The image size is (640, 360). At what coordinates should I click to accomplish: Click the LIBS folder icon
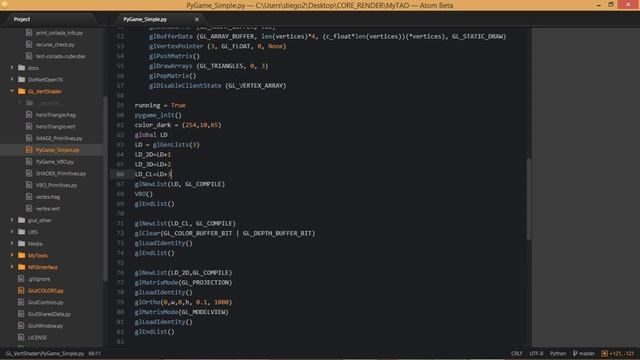pos(22,232)
